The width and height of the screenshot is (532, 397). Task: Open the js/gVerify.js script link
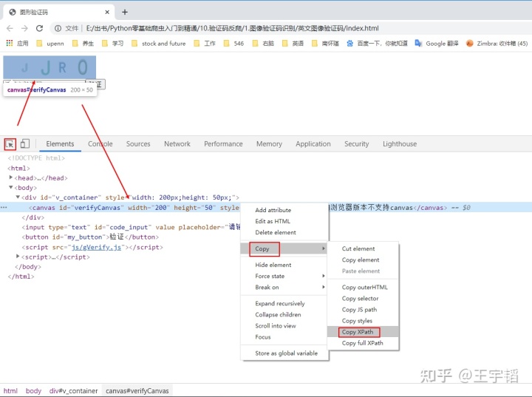pyautogui.click(x=96, y=247)
